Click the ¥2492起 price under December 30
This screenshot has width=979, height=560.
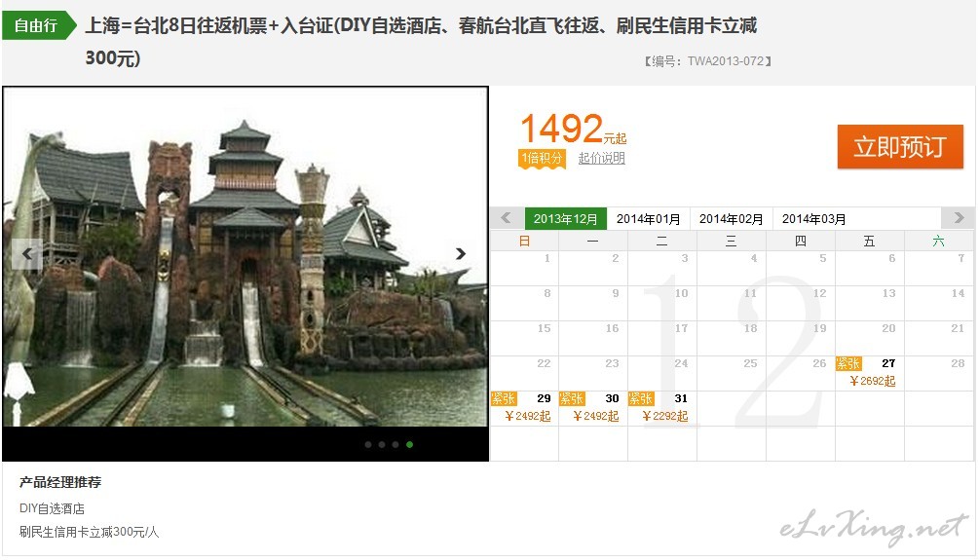(x=595, y=416)
